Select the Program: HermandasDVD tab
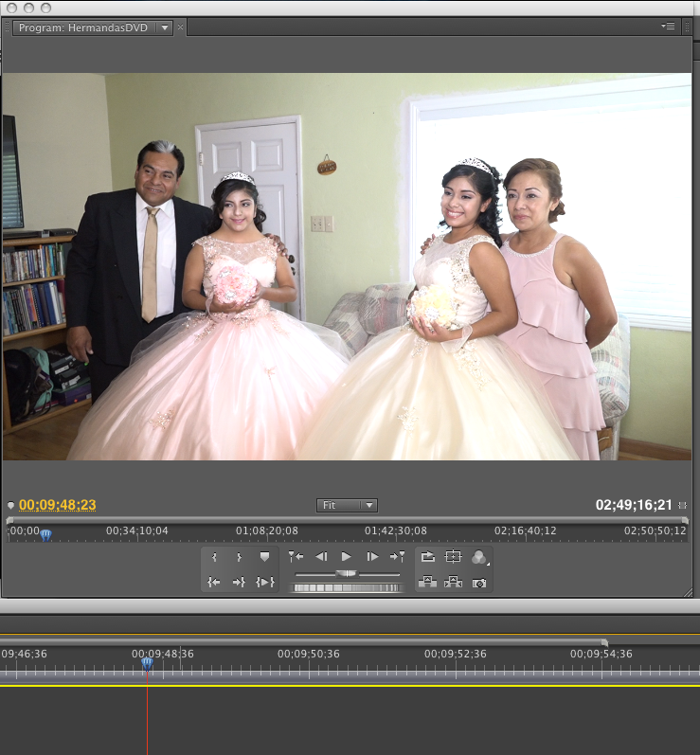The image size is (700, 755). 83,27
